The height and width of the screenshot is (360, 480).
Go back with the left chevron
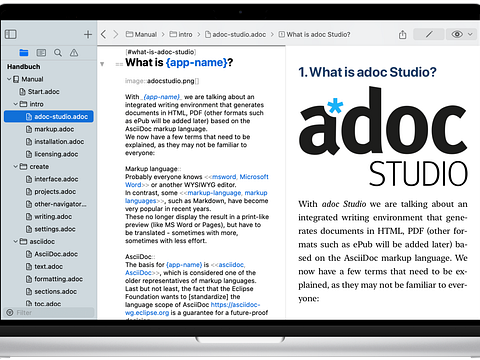104,34
